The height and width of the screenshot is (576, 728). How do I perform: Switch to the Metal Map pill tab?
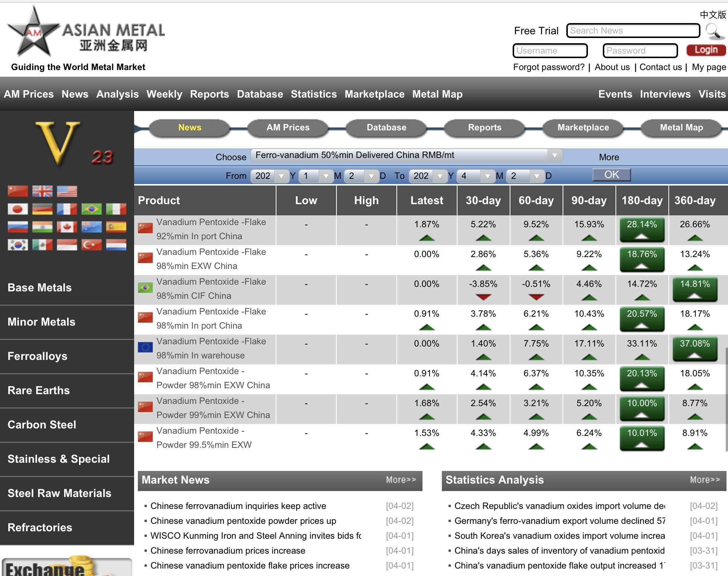[x=681, y=127]
